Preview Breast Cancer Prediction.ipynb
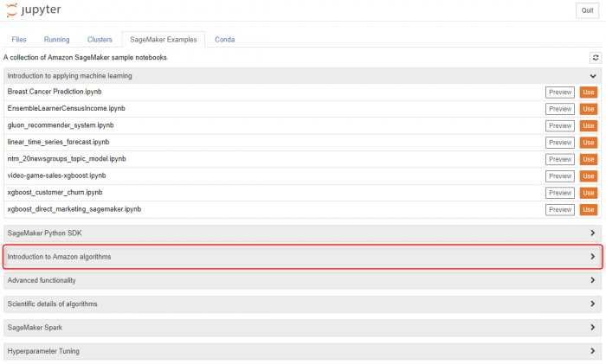Screen dimensions: 606x364 (560, 93)
